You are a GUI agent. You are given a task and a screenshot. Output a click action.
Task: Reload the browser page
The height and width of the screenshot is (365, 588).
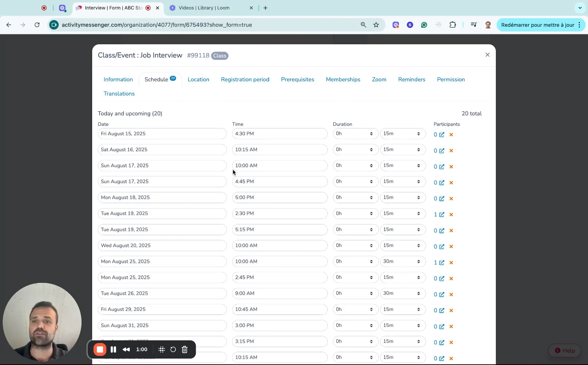[37, 25]
